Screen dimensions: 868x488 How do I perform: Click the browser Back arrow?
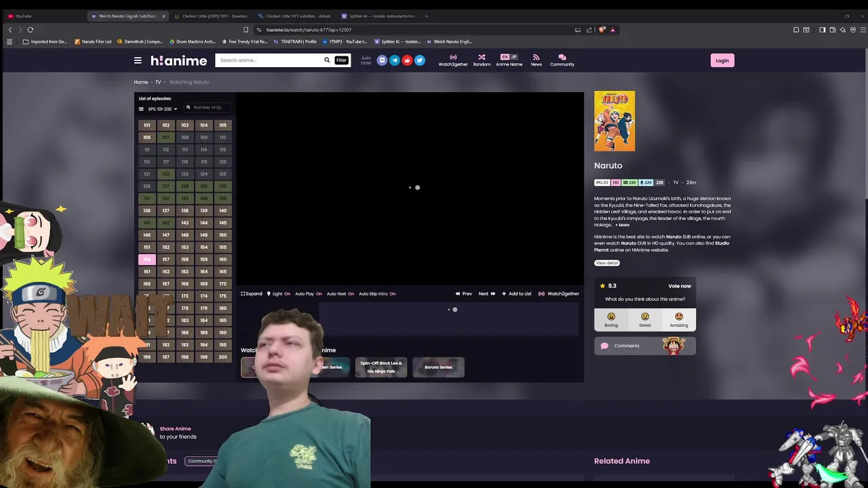pyautogui.click(x=10, y=30)
